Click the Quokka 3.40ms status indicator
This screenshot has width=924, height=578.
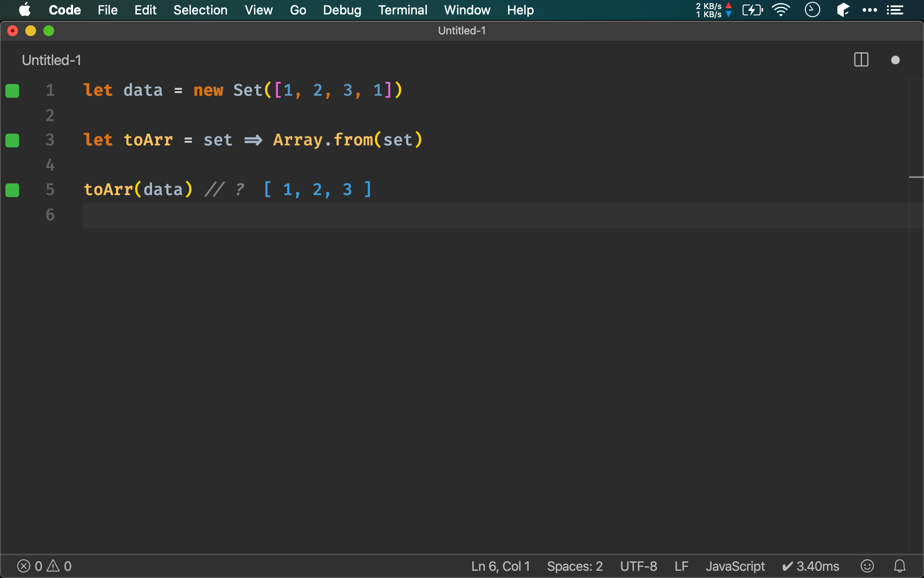pos(811,566)
